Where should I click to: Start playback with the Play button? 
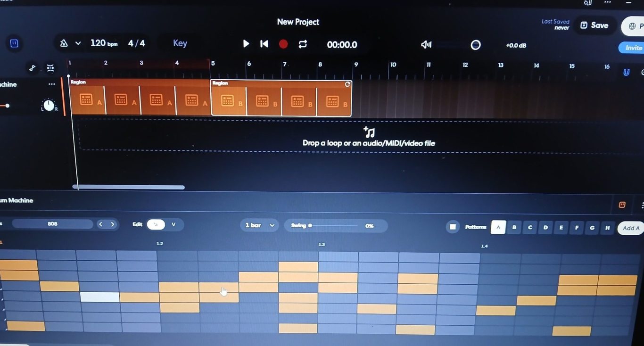[x=246, y=44]
